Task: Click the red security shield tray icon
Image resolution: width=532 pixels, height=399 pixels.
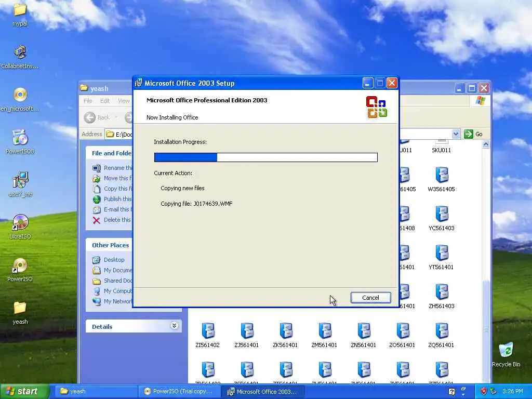Action: (484, 391)
